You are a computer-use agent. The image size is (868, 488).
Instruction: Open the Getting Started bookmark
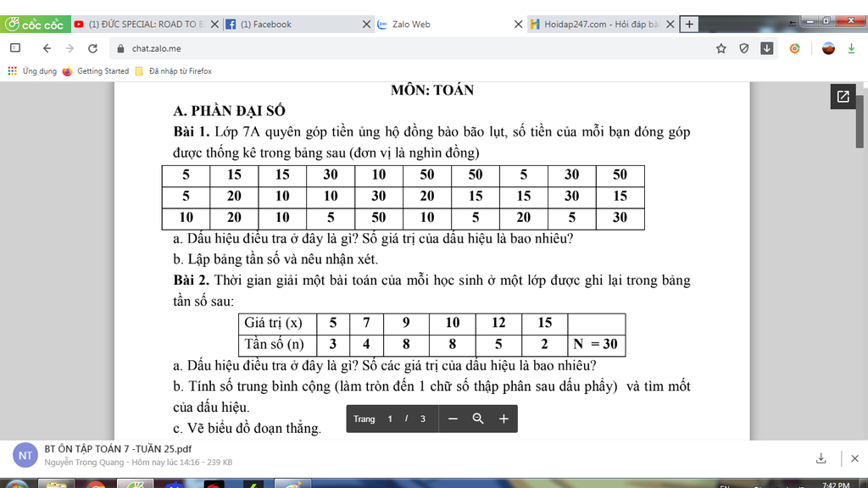pos(96,71)
